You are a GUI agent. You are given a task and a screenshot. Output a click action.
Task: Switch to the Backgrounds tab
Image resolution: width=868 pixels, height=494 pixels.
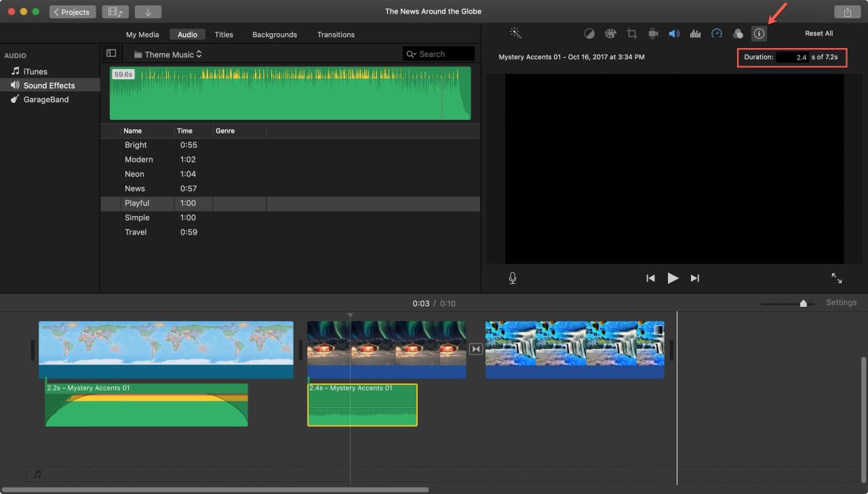(x=274, y=35)
